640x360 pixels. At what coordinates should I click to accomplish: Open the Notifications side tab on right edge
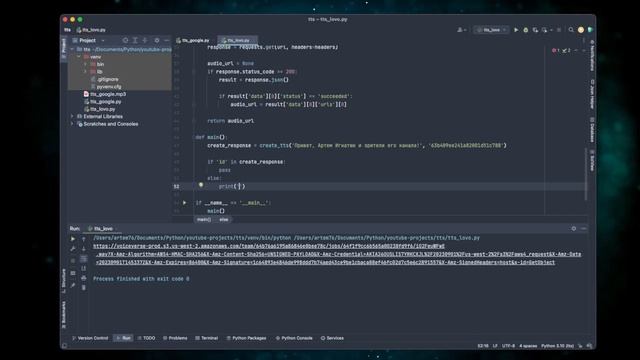tap(592, 56)
